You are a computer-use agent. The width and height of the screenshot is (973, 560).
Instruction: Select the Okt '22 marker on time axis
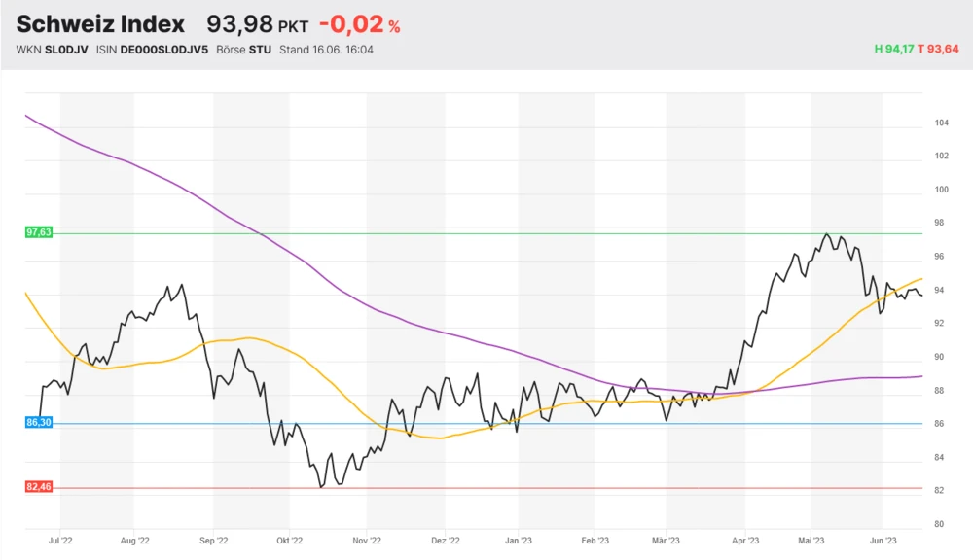290,541
